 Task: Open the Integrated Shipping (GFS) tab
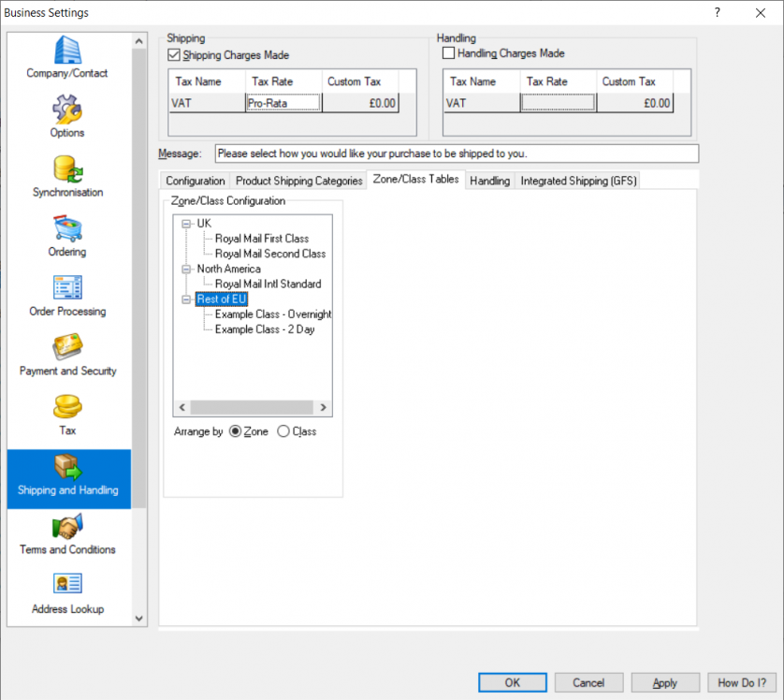click(577, 181)
